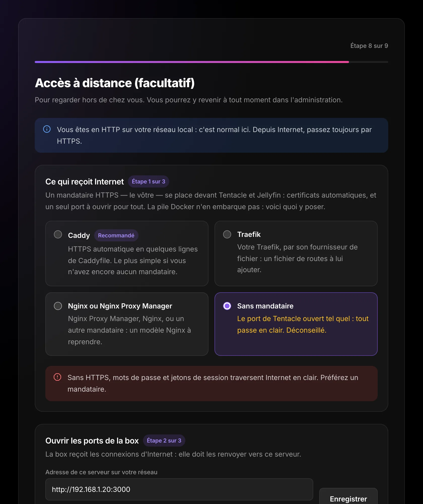Click the Traefik card description text
Viewport: 423px width, 504px height.
[297, 258]
